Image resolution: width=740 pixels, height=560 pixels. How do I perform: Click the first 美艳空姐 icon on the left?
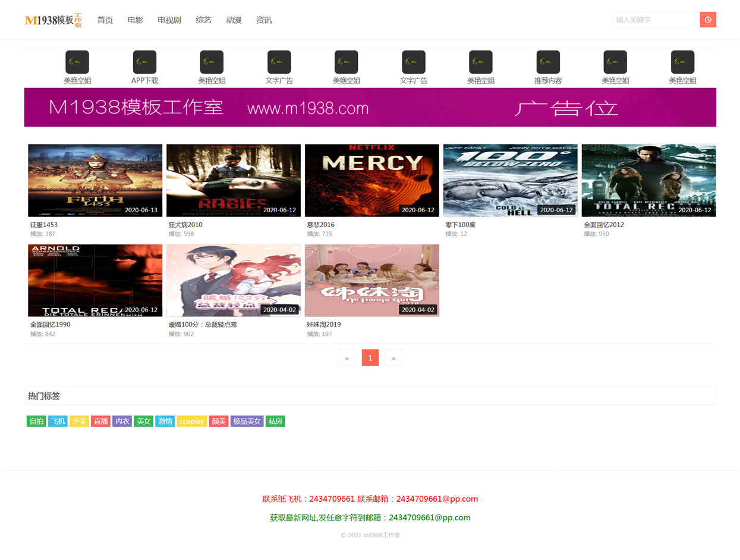coord(77,62)
